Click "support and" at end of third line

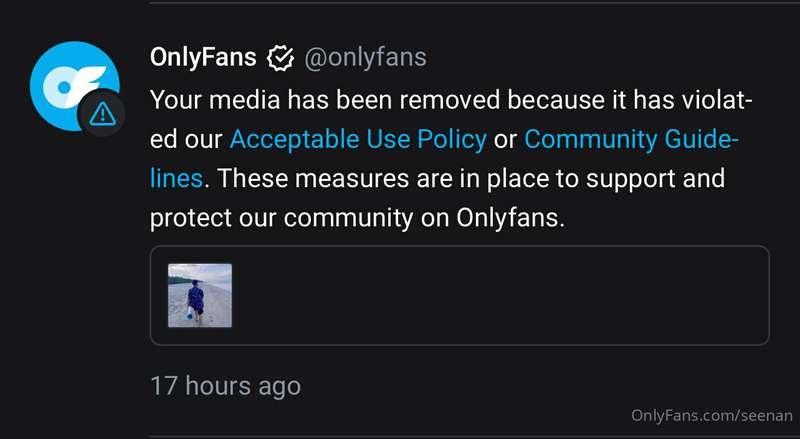pos(655,179)
